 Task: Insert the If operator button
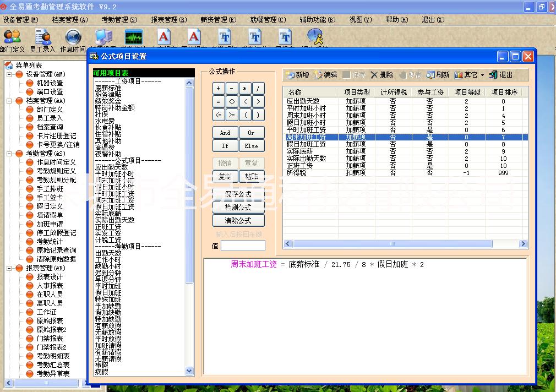click(225, 146)
